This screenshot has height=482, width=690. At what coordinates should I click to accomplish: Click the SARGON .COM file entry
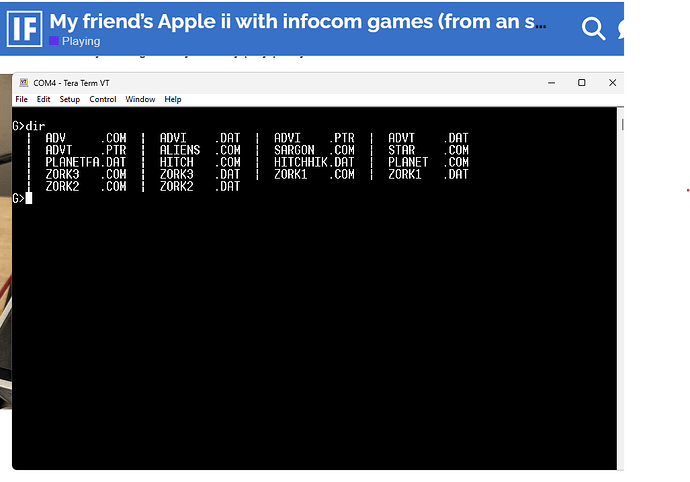(x=314, y=150)
